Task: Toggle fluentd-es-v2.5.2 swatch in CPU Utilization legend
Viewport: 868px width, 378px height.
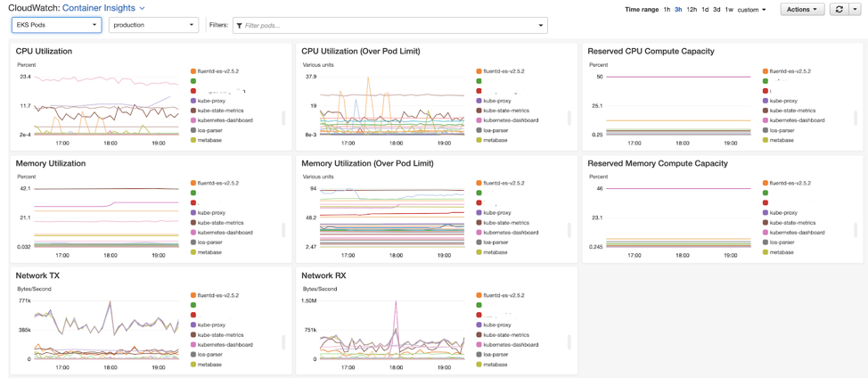Action: pos(192,71)
